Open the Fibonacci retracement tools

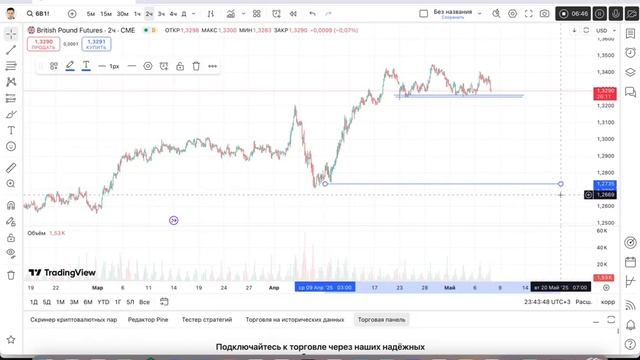(11, 66)
